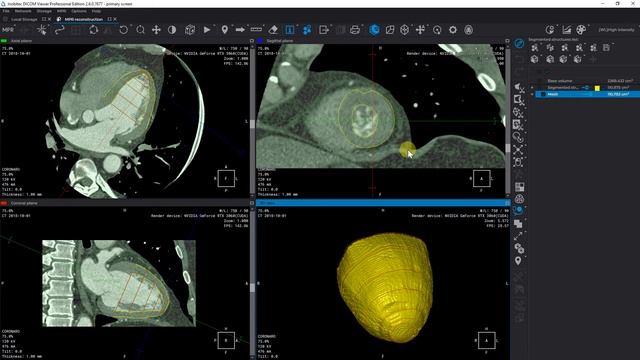Click the print icon

click(355, 30)
